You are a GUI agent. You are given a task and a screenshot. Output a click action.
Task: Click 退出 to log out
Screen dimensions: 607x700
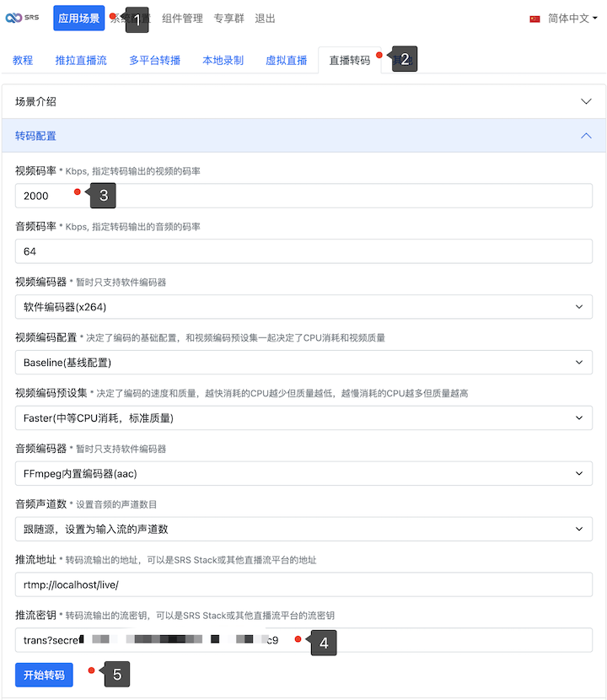(265, 19)
